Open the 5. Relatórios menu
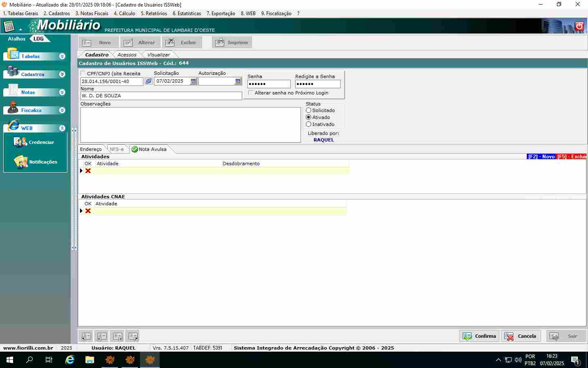 click(154, 13)
